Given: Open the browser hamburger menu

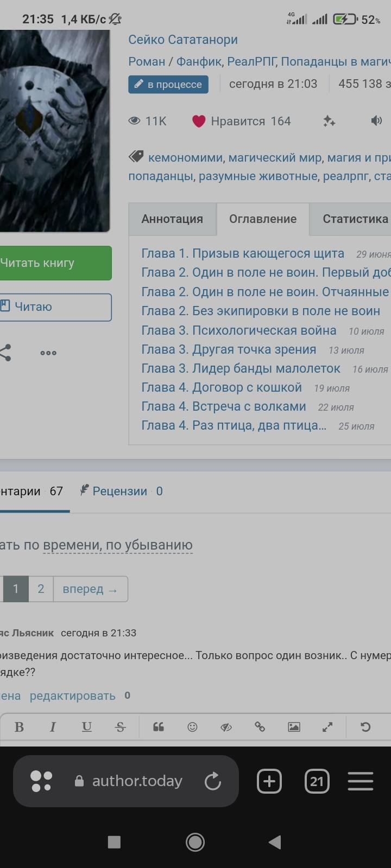Looking at the screenshot, I should (x=361, y=781).
